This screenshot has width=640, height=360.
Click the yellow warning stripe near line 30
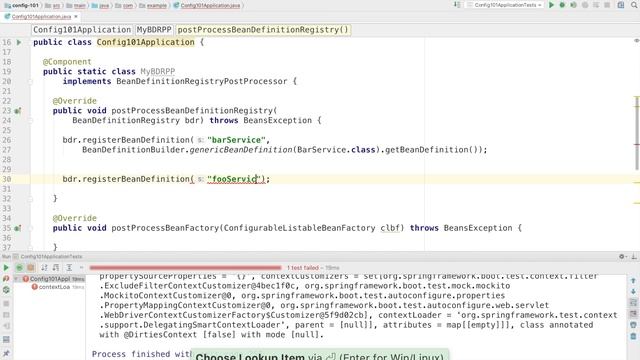(636, 182)
